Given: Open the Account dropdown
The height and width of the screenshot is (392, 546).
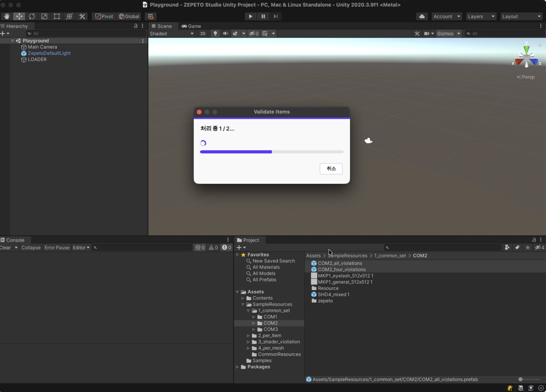Looking at the screenshot, I should [x=447, y=16].
